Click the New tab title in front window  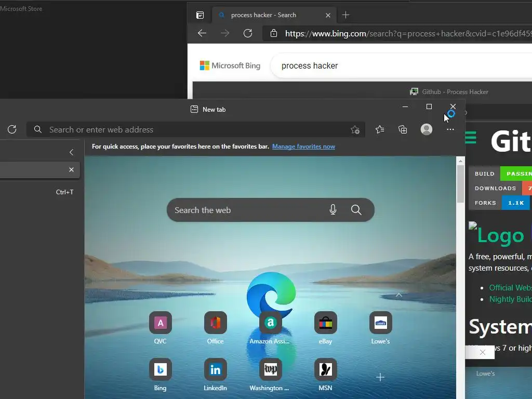pyautogui.click(x=214, y=109)
